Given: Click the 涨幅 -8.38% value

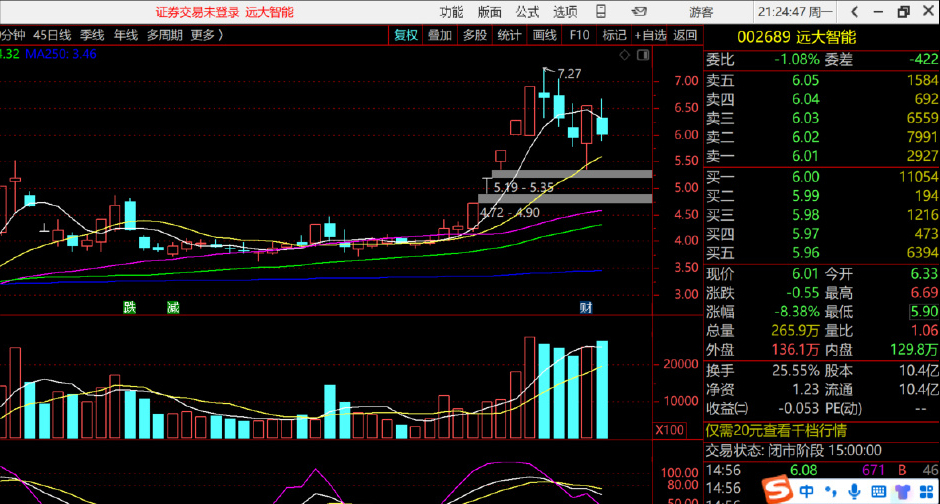Looking at the screenshot, I should 796,312.
